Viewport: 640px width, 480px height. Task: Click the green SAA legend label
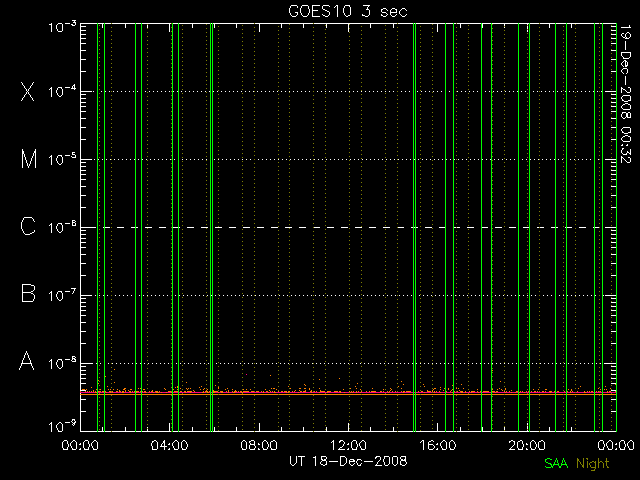[x=556, y=463]
